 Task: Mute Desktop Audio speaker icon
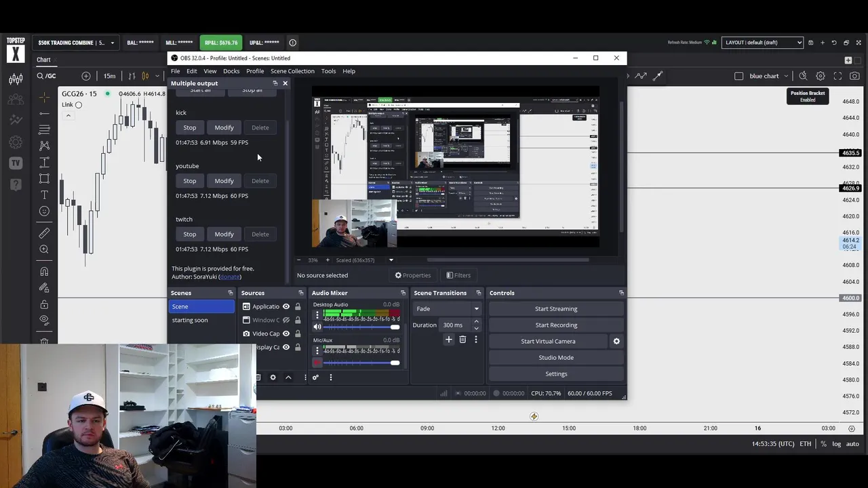pyautogui.click(x=317, y=327)
